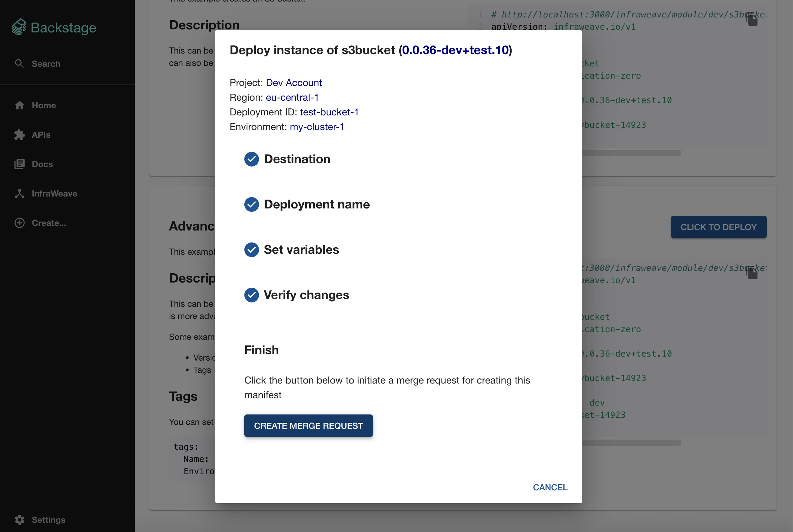793x532 pixels.
Task: Click the Create plus circle icon
Action: coord(19,223)
